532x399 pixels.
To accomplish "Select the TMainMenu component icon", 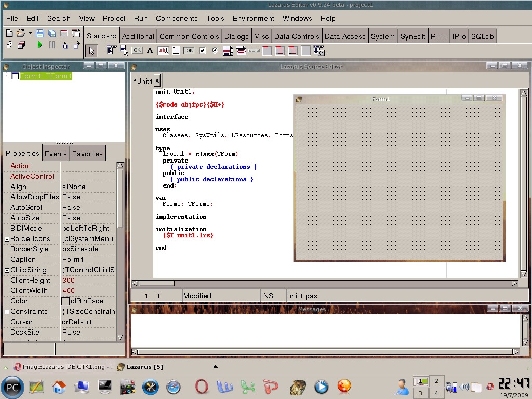I will [x=111, y=50].
